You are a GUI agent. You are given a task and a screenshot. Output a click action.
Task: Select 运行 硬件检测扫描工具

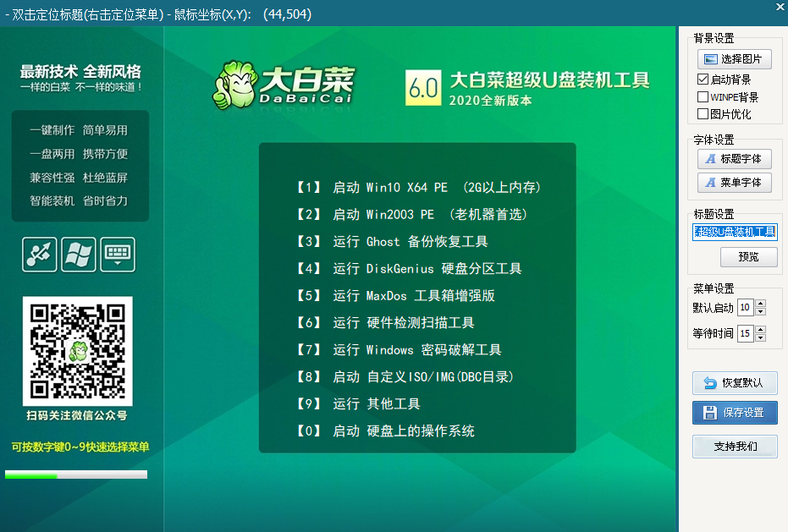(x=384, y=323)
